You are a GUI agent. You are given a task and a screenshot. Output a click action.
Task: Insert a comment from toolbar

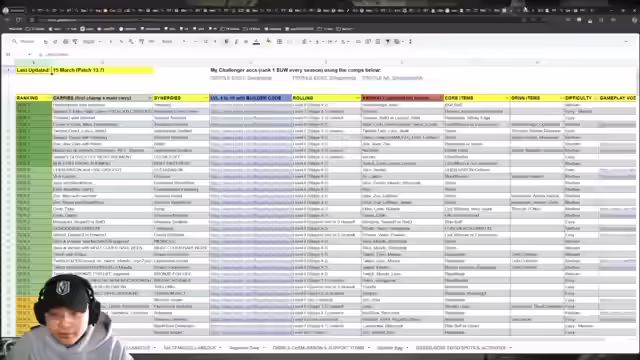click(368, 42)
